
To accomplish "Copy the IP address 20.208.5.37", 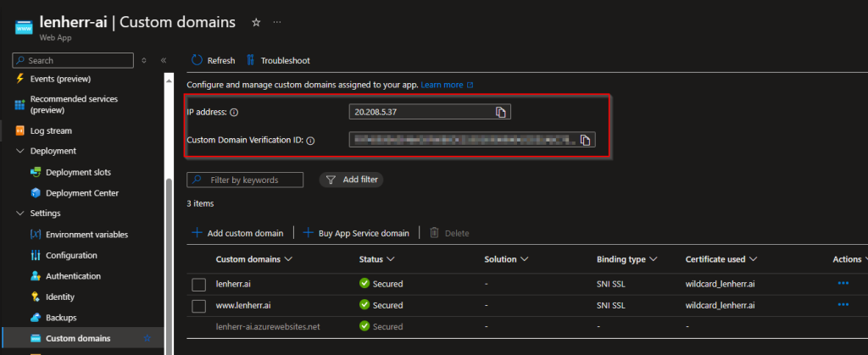I will 500,112.
